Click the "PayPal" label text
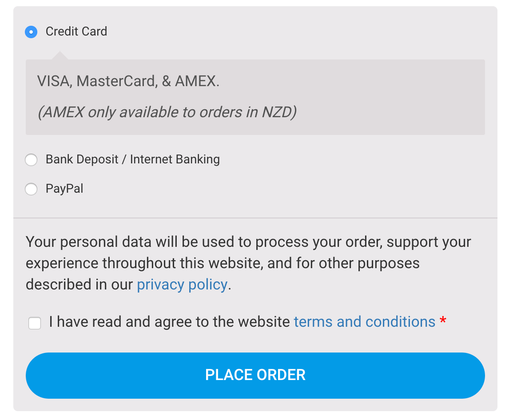 64,189
